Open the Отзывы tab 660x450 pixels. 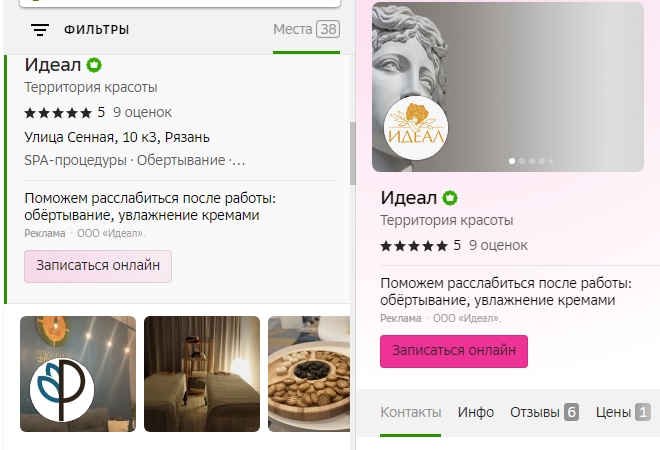point(544,412)
